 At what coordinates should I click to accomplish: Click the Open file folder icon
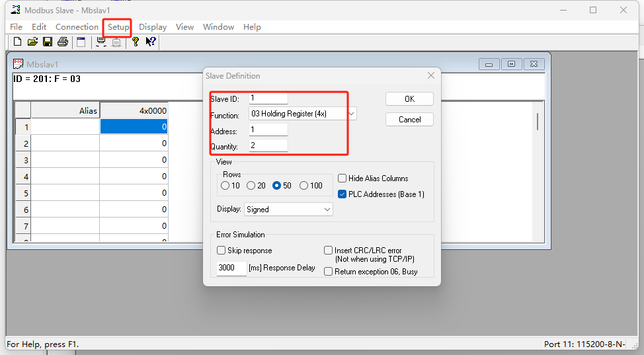tap(32, 42)
